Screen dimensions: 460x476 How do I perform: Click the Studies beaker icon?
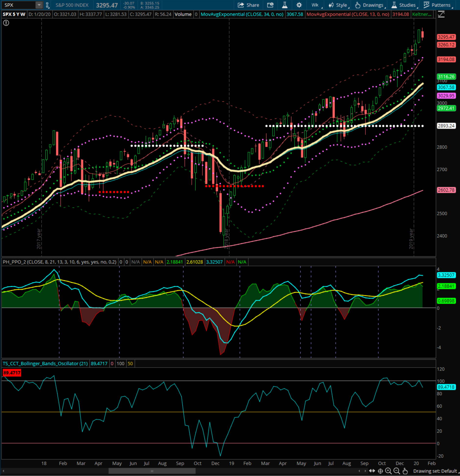pyautogui.click(x=394, y=5)
